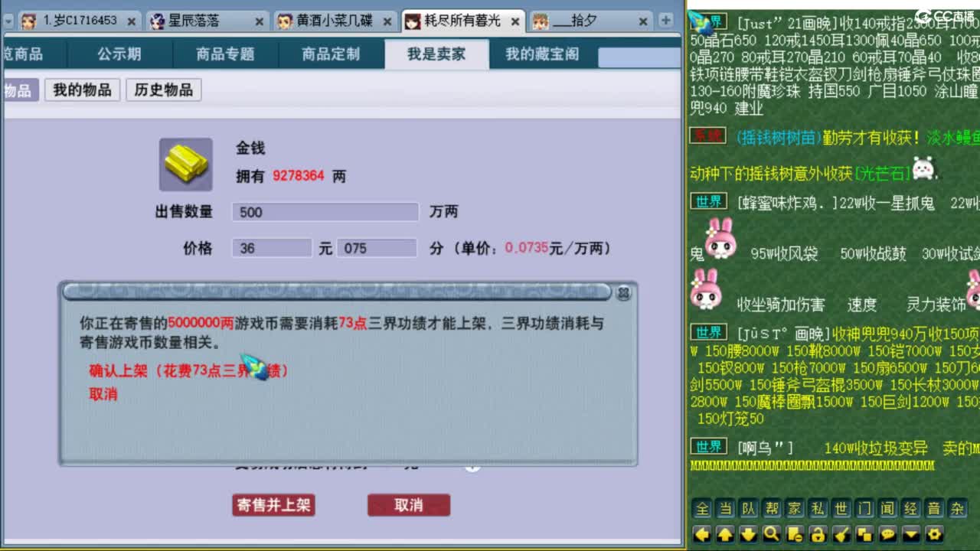Click the overlapping squares chat icon
Image resolution: width=980 pixels, height=551 pixels.
point(864,534)
